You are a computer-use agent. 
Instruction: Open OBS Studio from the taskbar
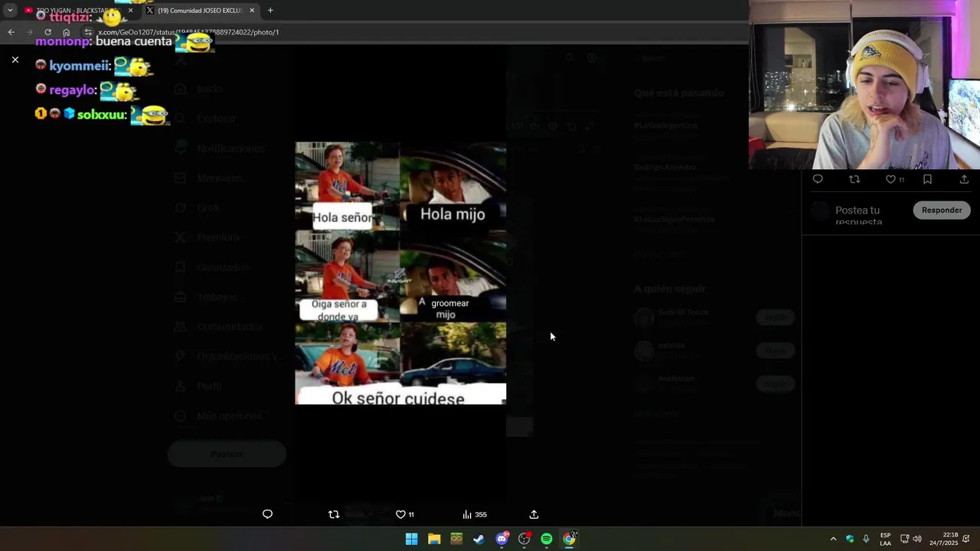click(x=524, y=539)
